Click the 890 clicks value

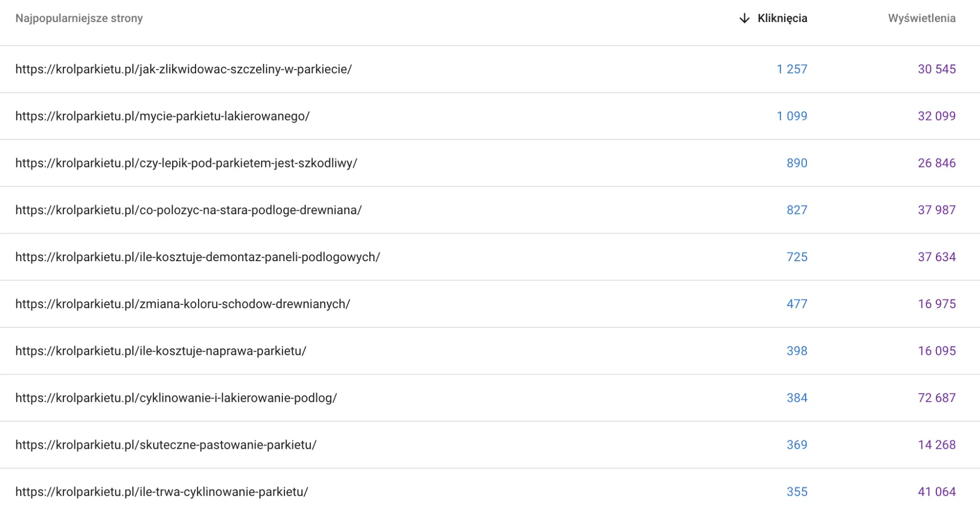click(797, 163)
